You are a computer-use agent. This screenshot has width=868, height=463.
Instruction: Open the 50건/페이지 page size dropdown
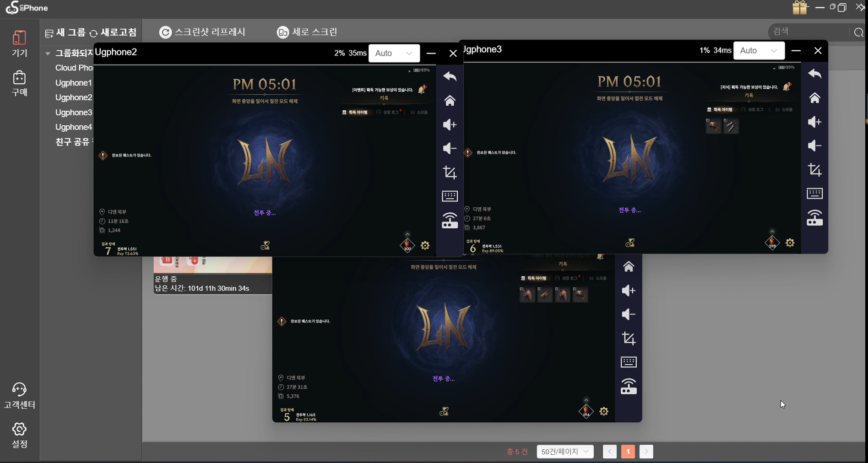pyautogui.click(x=565, y=452)
